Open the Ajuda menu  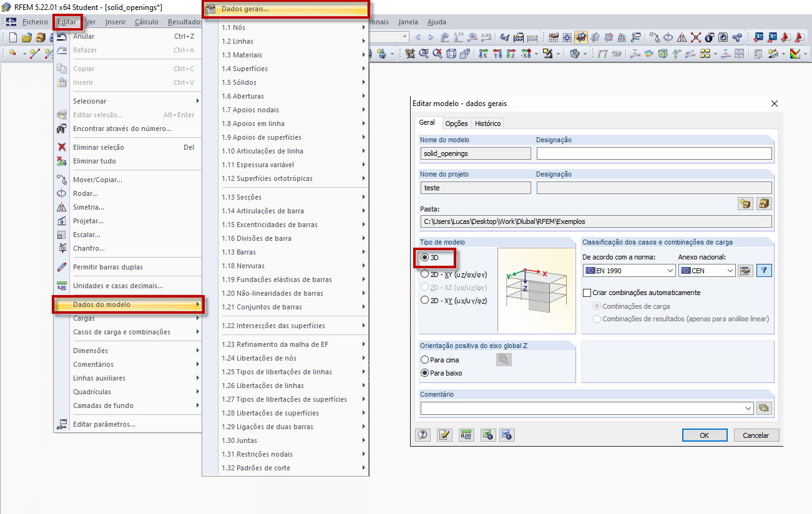click(436, 22)
